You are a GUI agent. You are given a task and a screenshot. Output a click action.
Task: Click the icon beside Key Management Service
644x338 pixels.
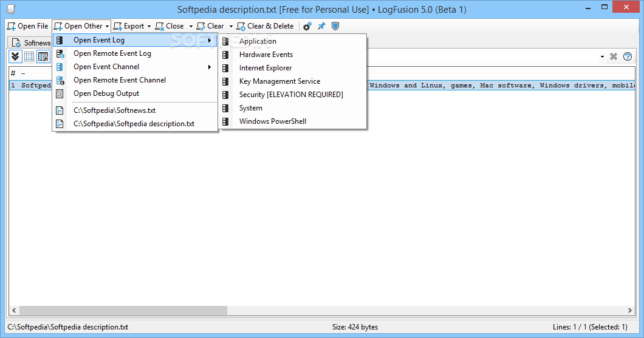225,81
